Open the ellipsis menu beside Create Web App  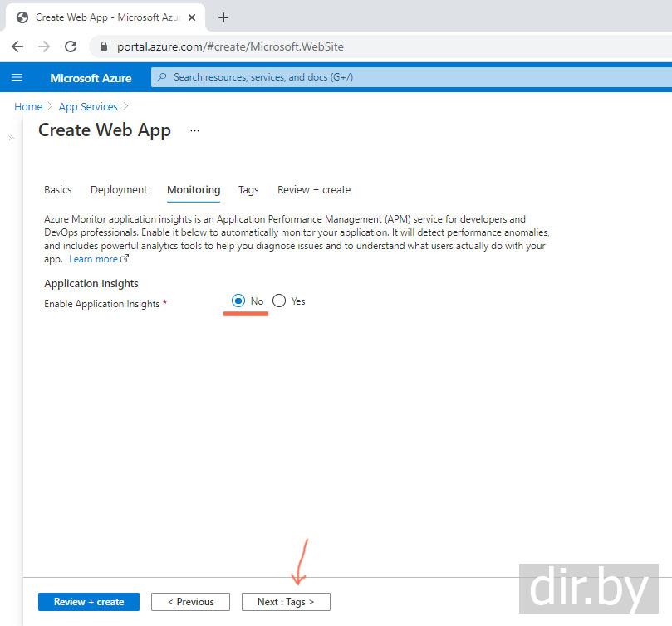(194, 130)
